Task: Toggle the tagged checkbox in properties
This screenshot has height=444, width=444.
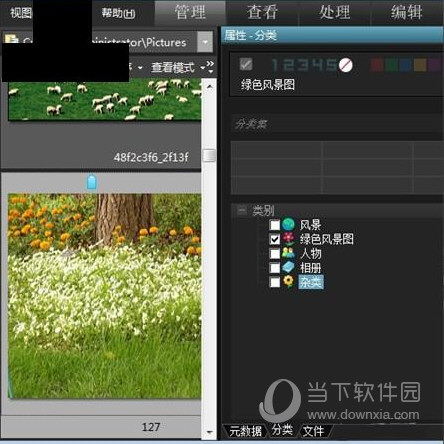Action: pyautogui.click(x=246, y=64)
